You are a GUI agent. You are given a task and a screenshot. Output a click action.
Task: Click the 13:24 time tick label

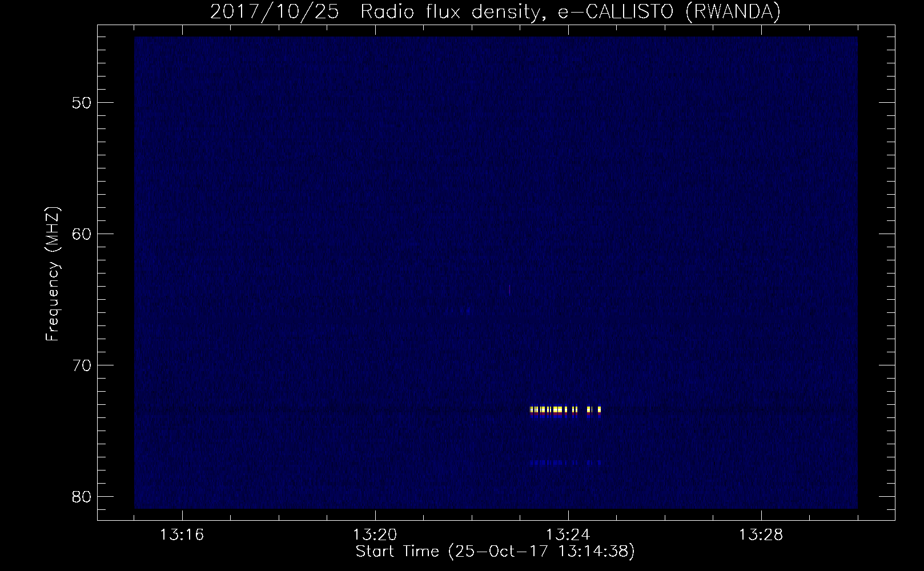coord(568,535)
